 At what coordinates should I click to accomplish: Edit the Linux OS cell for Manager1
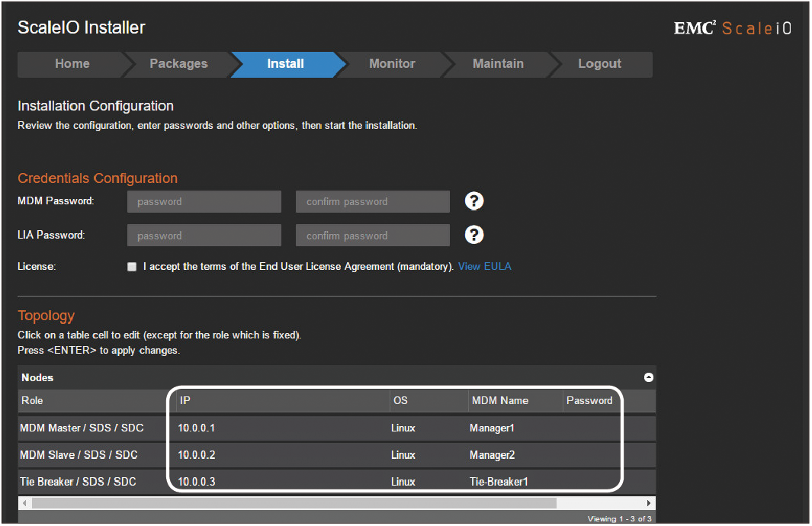point(428,428)
